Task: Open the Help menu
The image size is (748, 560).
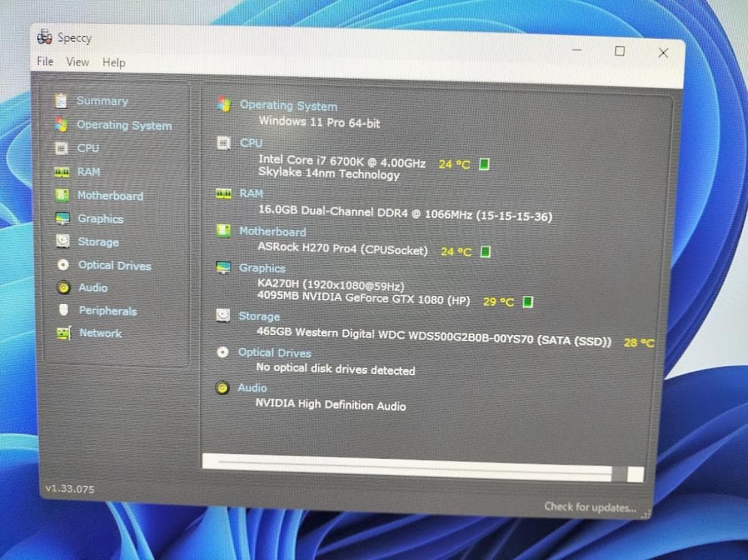Action: pyautogui.click(x=114, y=62)
